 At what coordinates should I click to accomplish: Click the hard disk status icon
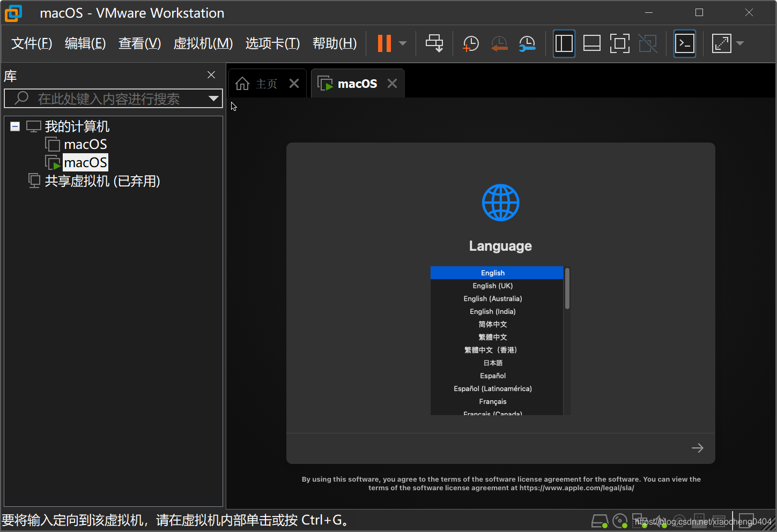(x=600, y=521)
